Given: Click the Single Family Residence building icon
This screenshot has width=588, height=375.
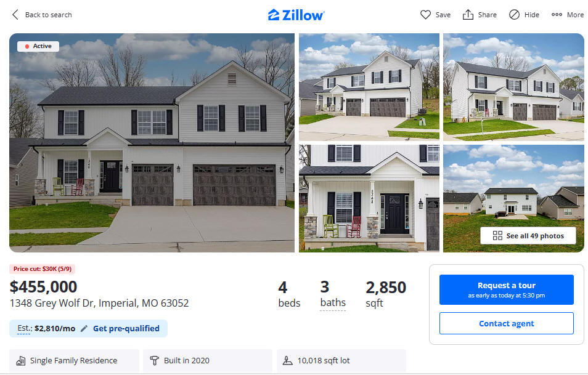Looking at the screenshot, I should [20, 361].
